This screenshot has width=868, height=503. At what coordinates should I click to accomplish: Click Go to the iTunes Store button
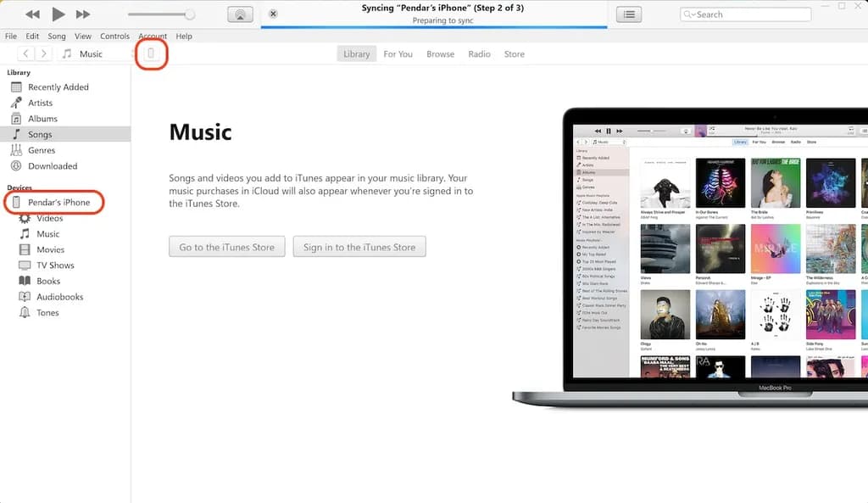(x=226, y=247)
